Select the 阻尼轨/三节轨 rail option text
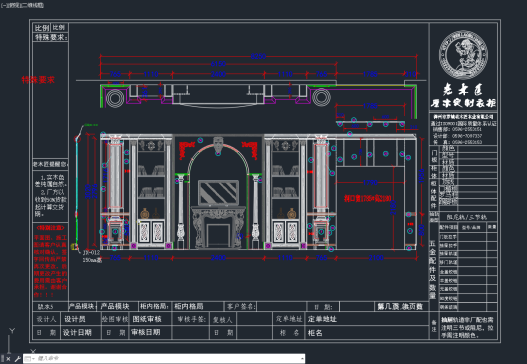 coord(467,217)
